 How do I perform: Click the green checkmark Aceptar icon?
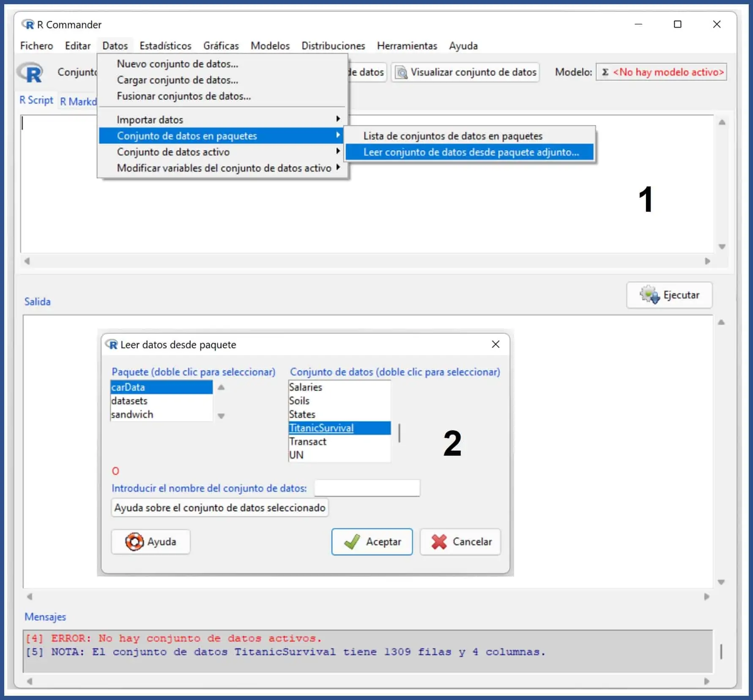[352, 541]
